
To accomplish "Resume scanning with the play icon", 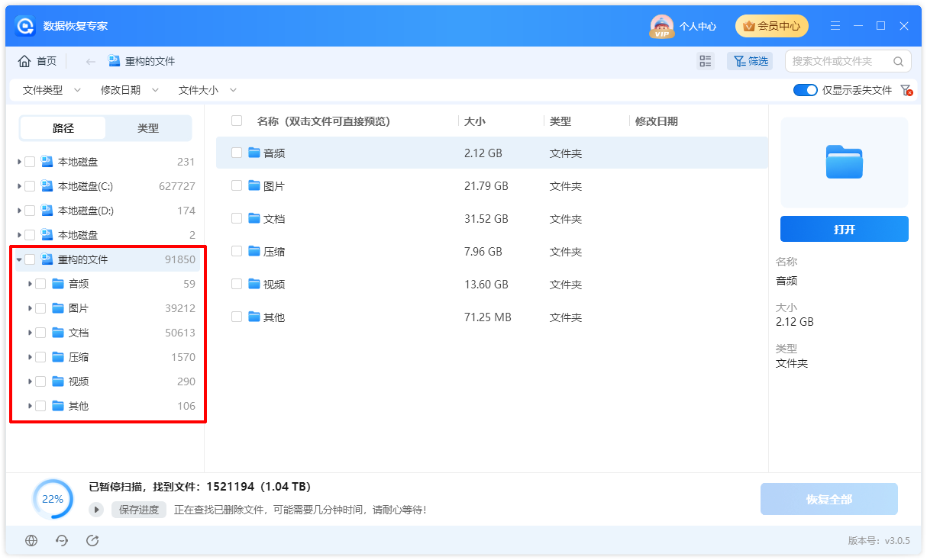I will click(96, 510).
